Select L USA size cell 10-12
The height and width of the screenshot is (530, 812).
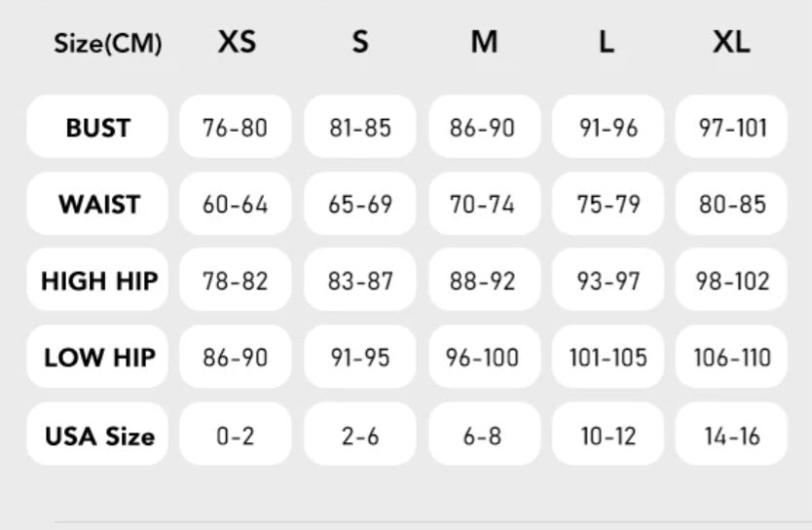608,435
